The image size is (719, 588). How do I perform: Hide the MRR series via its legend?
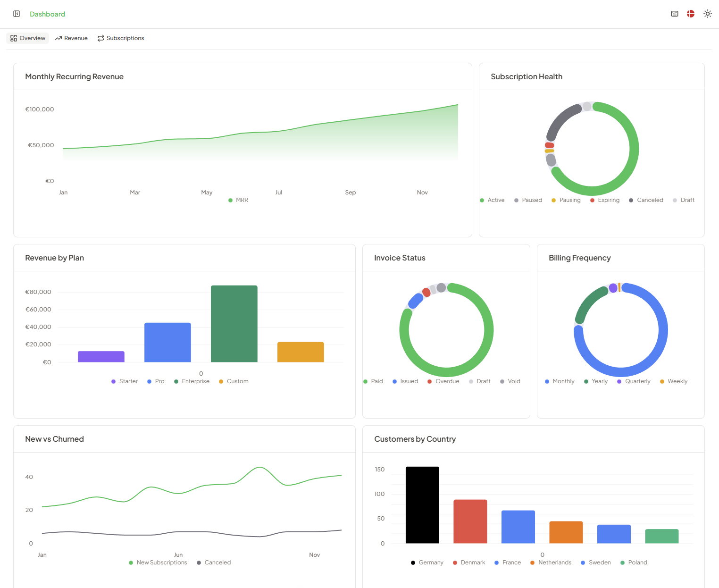click(x=238, y=200)
